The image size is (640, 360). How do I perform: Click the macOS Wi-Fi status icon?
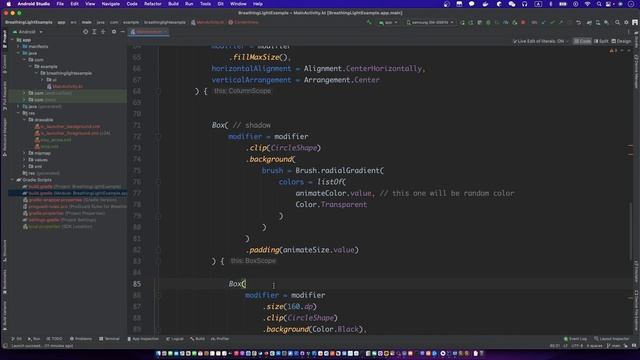pyautogui.click(x=587, y=4)
